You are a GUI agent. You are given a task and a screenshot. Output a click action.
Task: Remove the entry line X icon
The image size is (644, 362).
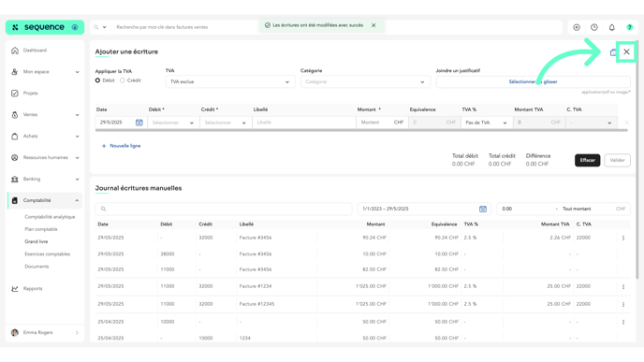(626, 123)
